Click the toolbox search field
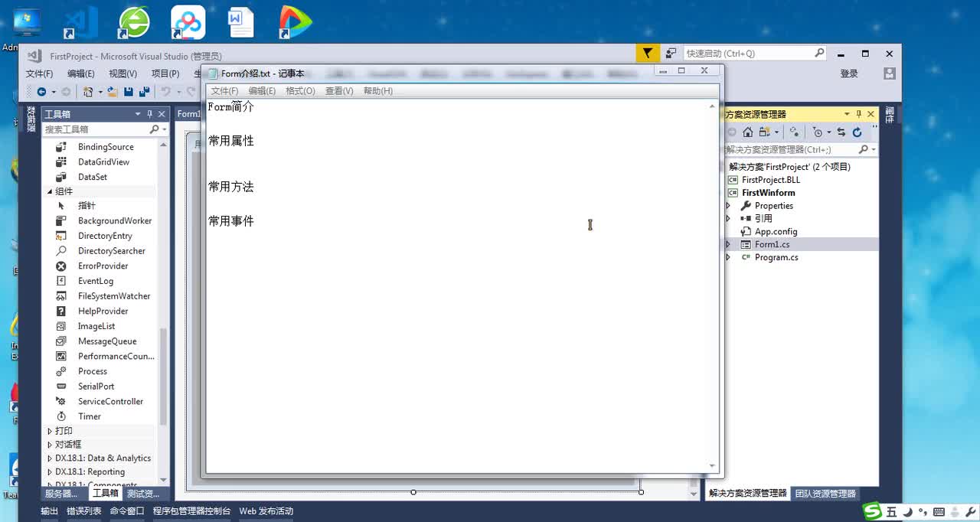 pyautogui.click(x=96, y=129)
